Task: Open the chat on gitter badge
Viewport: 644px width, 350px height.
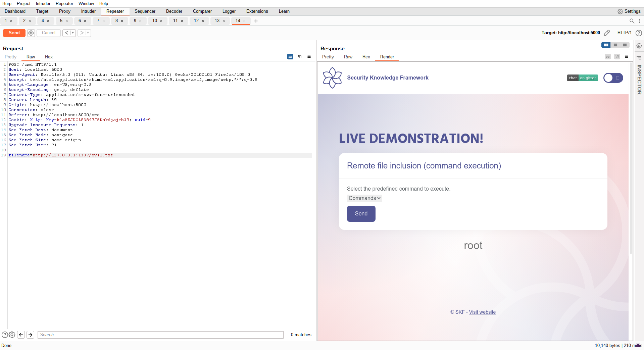Action: [583, 78]
